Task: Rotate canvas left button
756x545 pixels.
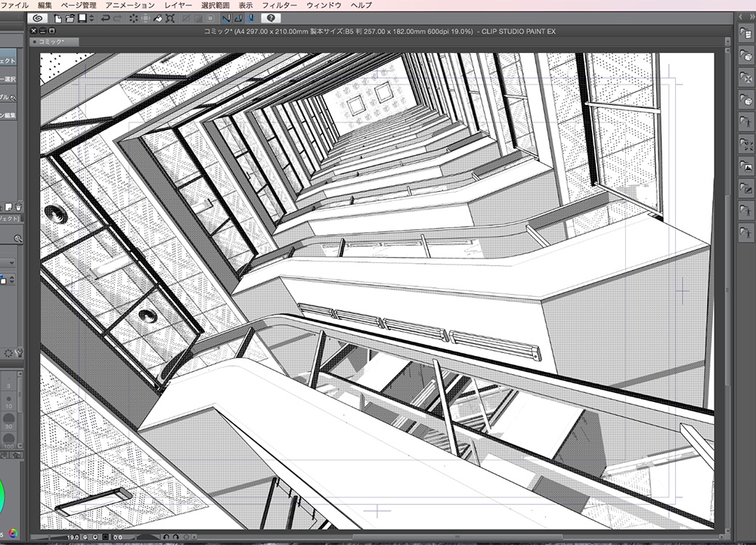Action: point(166,537)
